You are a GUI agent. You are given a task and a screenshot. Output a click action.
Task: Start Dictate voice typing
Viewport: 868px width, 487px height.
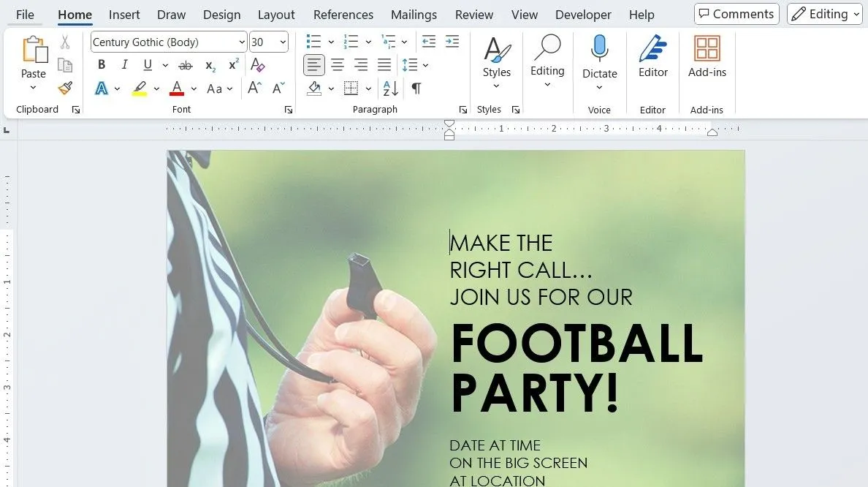tap(599, 58)
